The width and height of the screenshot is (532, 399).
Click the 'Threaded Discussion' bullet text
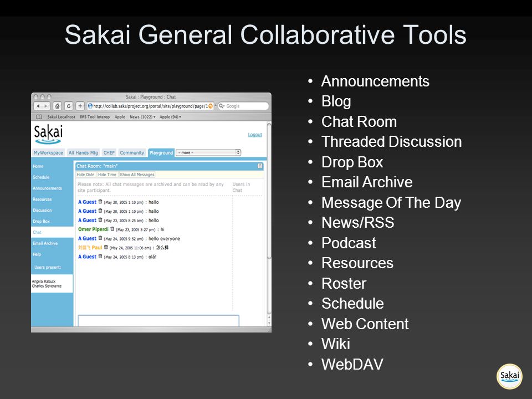coord(392,142)
